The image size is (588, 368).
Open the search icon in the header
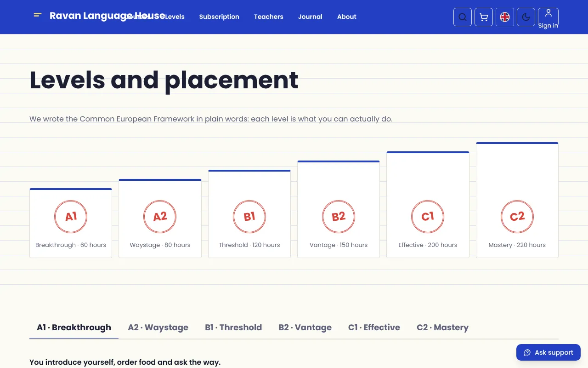(x=463, y=17)
